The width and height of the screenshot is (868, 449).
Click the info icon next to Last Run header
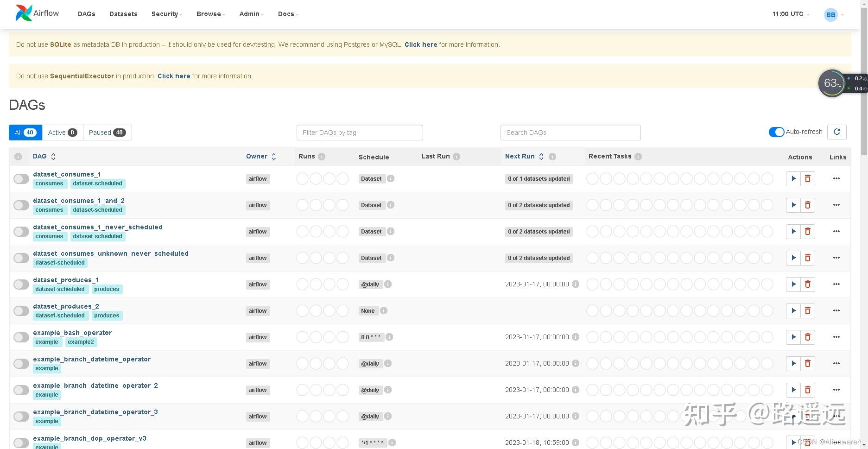click(x=457, y=156)
